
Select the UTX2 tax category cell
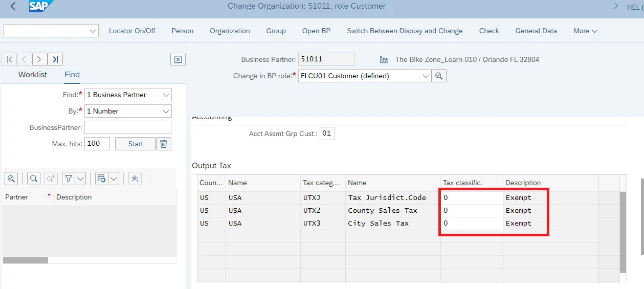pos(323,210)
